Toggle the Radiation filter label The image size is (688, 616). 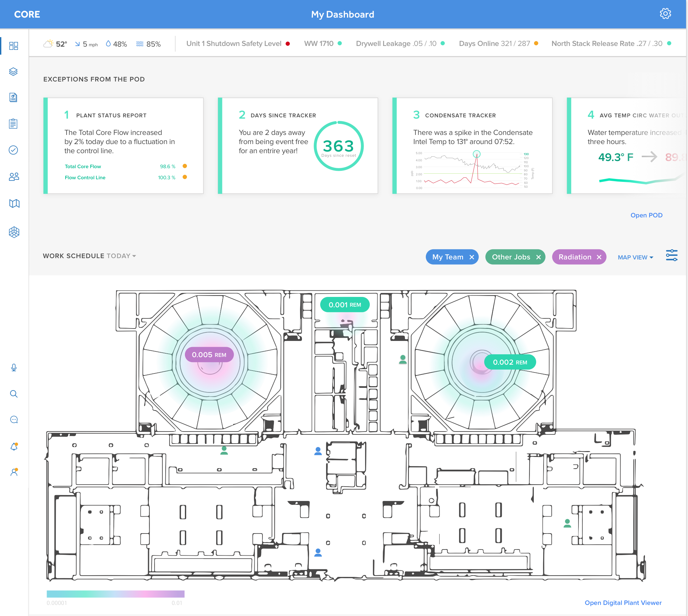coord(575,257)
